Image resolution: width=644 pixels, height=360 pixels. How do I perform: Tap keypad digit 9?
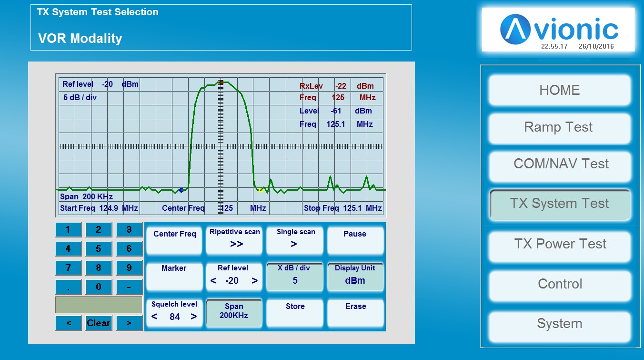pyautogui.click(x=129, y=268)
